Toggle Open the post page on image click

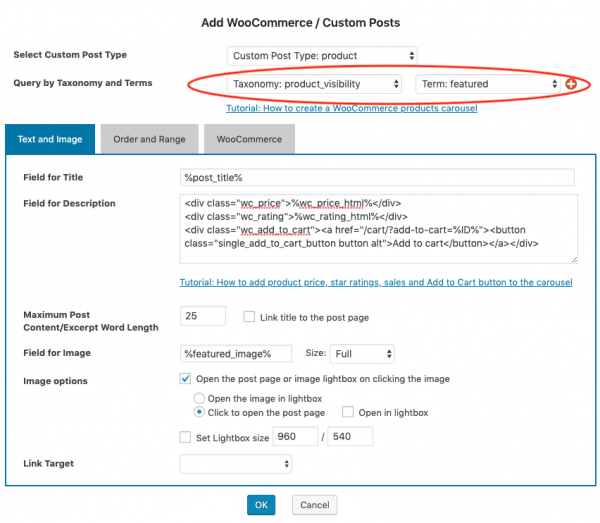click(185, 379)
